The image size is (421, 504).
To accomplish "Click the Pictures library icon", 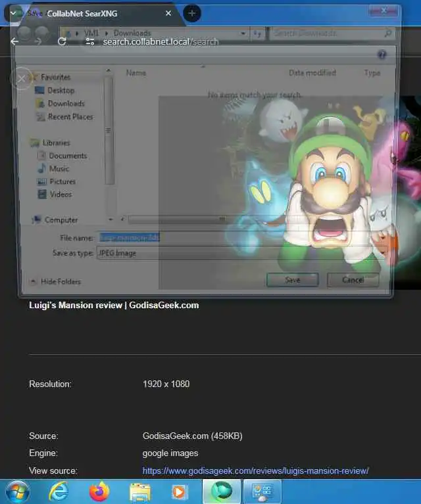I will [42, 181].
